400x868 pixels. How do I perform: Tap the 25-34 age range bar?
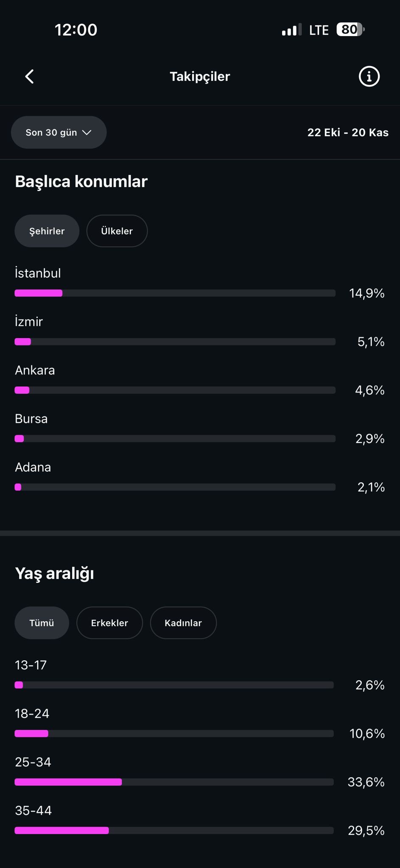tap(174, 782)
